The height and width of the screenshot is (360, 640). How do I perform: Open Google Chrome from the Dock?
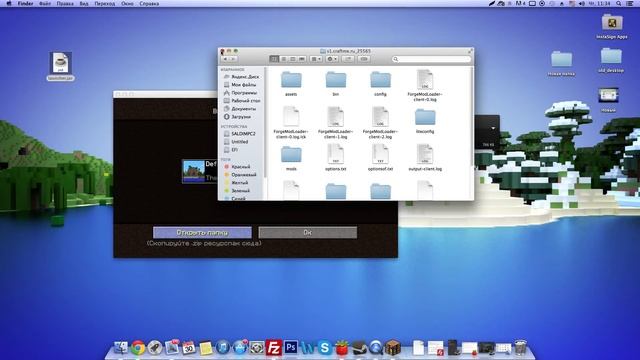coord(138,348)
